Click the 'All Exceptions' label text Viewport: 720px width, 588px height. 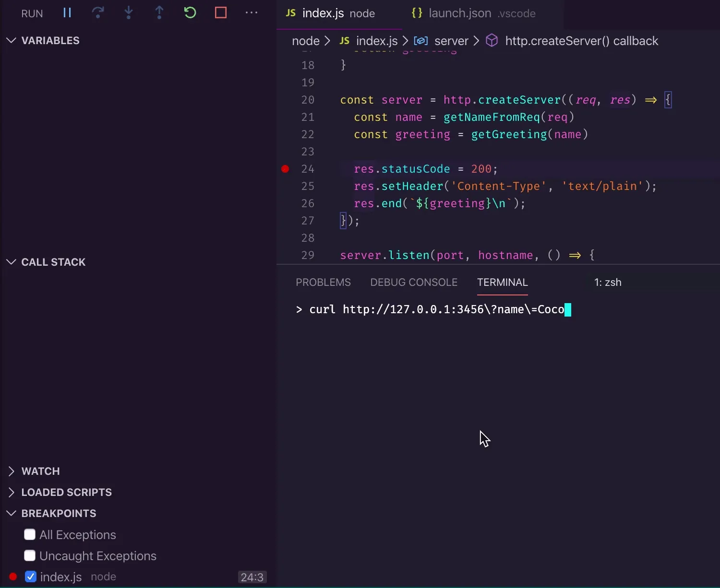point(78,535)
